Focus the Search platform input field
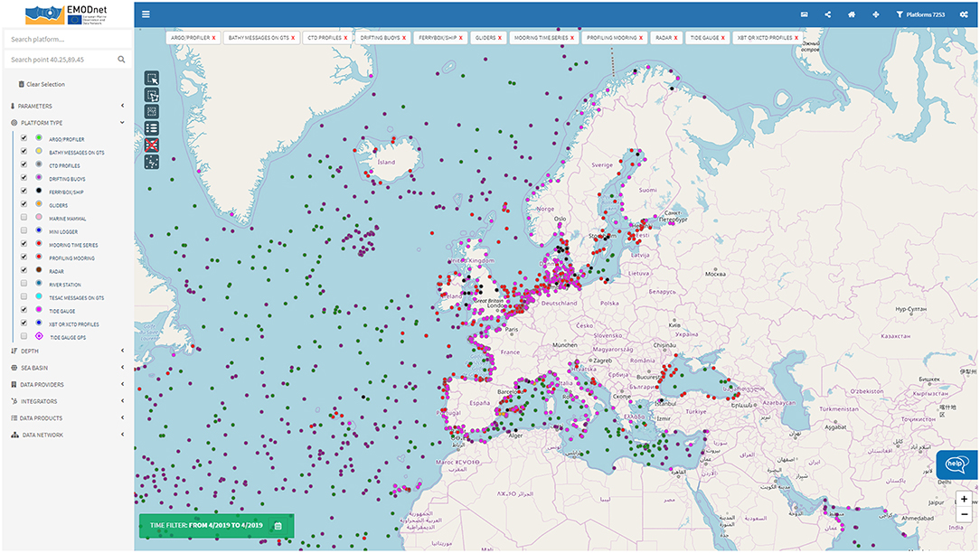980x553 pixels. 68,40
